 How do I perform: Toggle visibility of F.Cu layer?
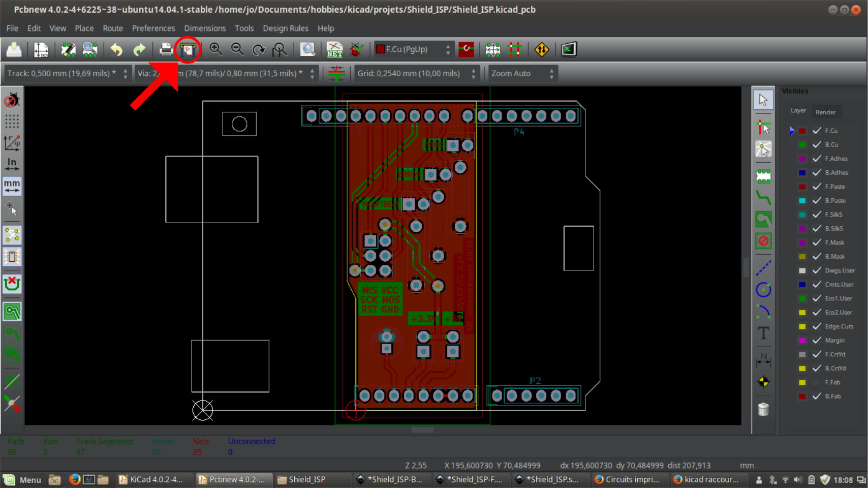pyautogui.click(x=817, y=131)
